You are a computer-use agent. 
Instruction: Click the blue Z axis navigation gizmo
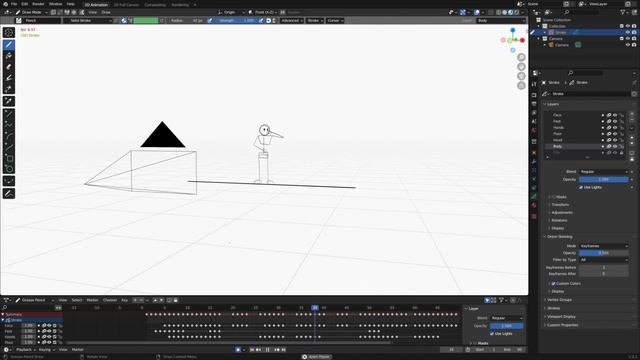click(513, 30)
